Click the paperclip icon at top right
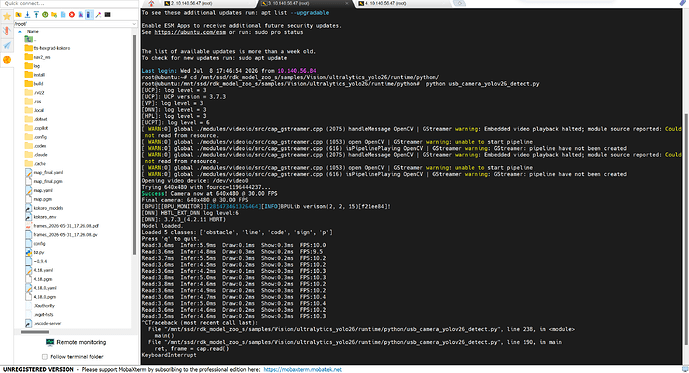The image size is (689, 373). [x=682, y=3]
